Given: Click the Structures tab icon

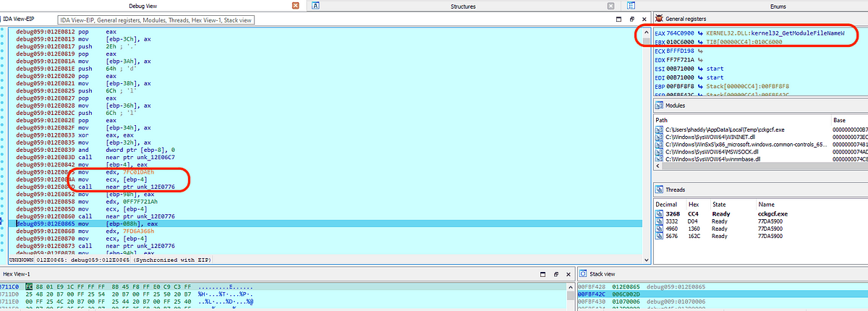Looking at the screenshot, I should tap(315, 6).
